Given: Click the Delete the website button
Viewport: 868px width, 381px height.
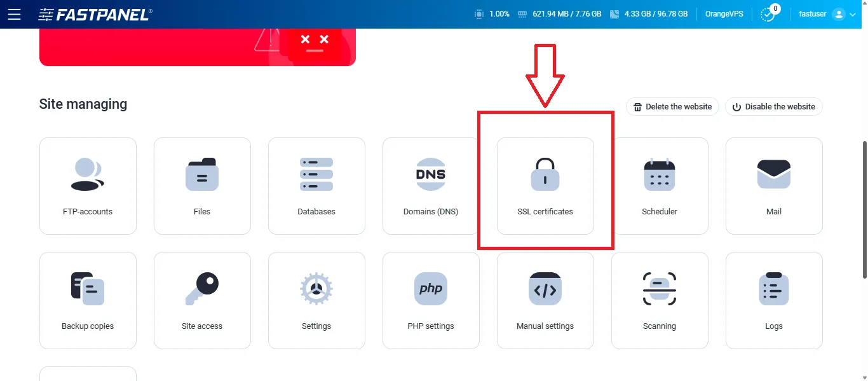Looking at the screenshot, I should click(672, 106).
